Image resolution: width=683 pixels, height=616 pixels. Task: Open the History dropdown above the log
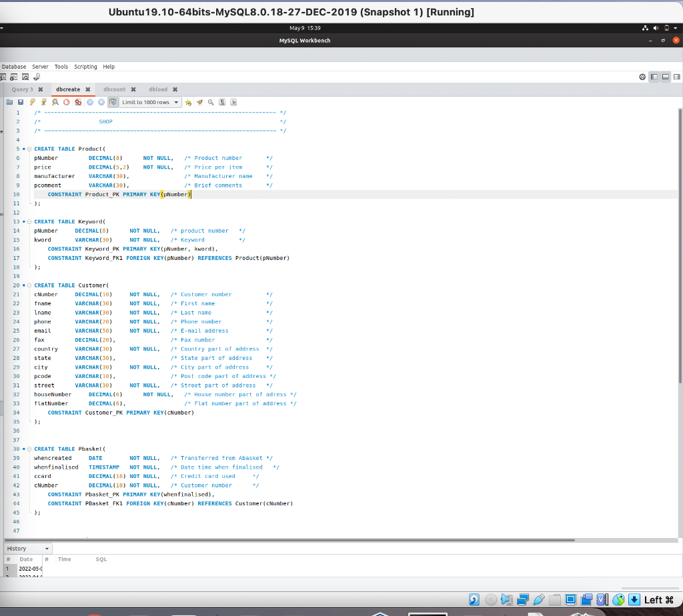27,548
